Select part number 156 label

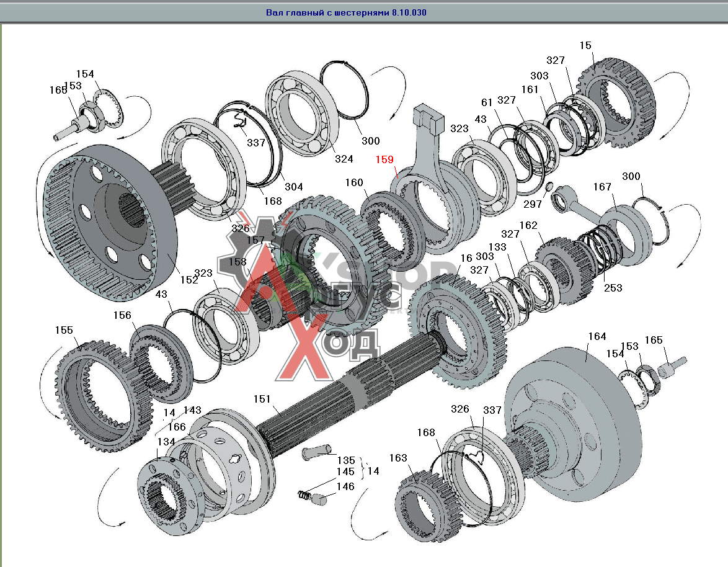coord(122,315)
